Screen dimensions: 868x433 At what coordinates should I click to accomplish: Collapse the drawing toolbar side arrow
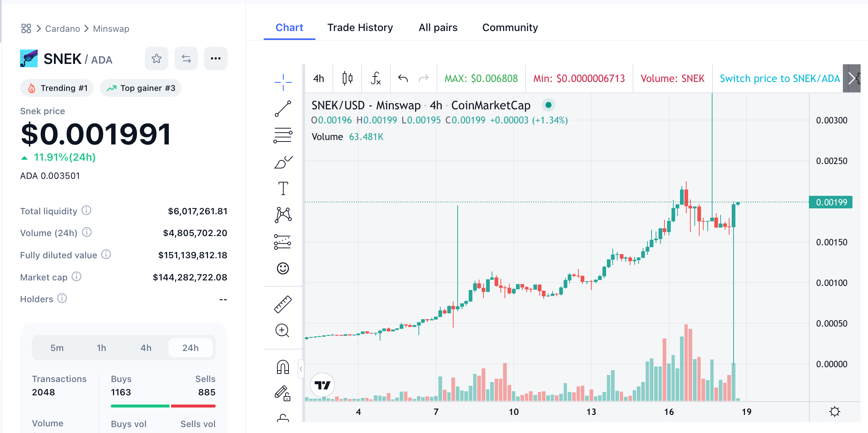(301, 369)
